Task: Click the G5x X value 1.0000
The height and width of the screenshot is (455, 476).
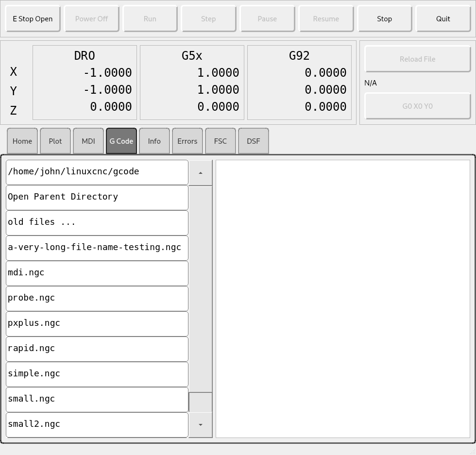Action: [x=218, y=73]
